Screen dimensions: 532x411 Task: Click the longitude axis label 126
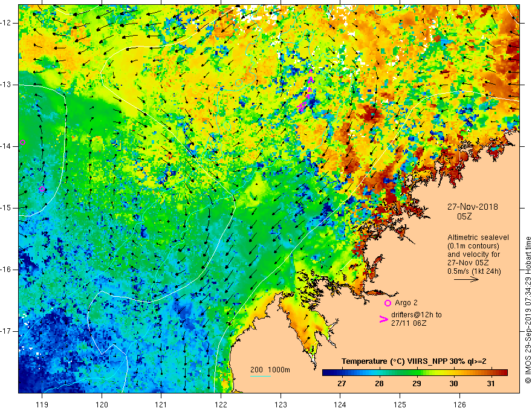coord(459,404)
